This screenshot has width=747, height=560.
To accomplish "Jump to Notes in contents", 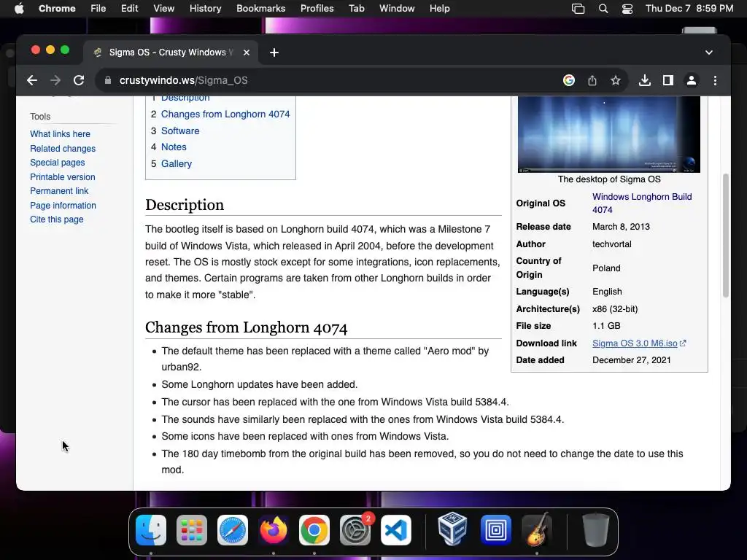I will point(174,147).
